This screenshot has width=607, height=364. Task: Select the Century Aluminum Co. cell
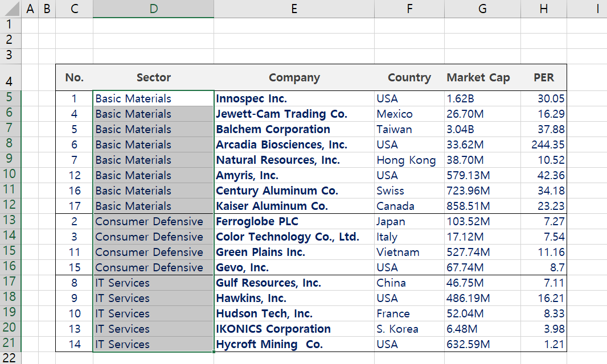pyautogui.click(x=294, y=191)
